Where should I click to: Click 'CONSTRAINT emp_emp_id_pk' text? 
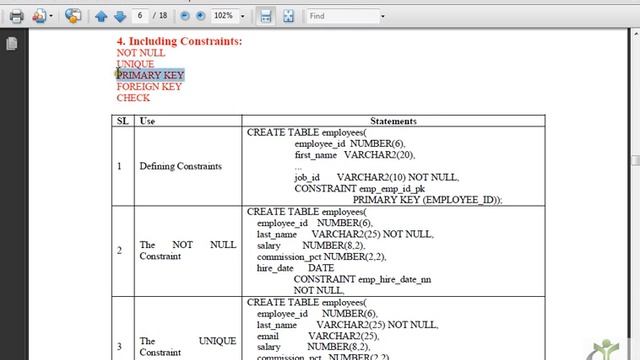point(360,189)
